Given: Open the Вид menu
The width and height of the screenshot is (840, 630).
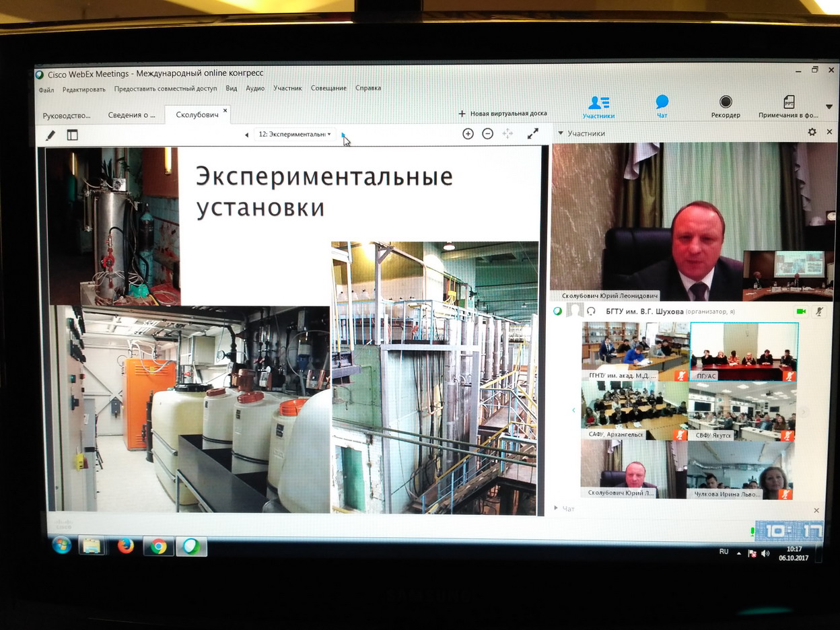Looking at the screenshot, I should click(232, 88).
